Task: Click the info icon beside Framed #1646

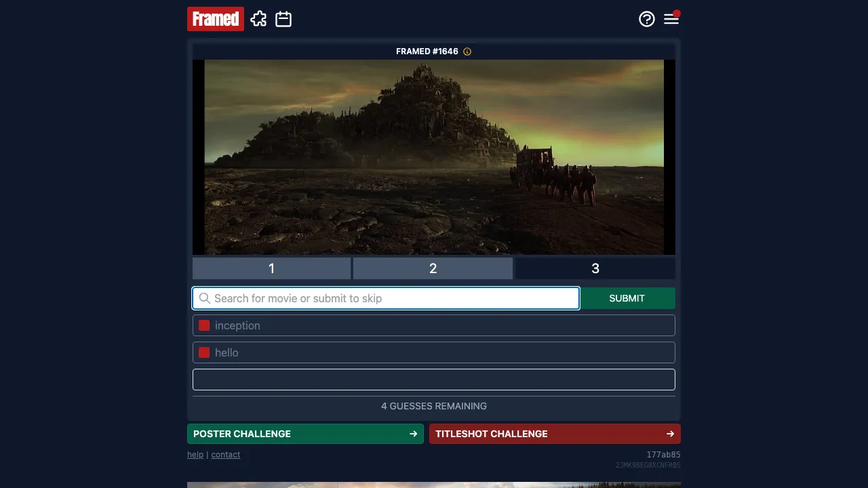Action: pyautogui.click(x=467, y=52)
